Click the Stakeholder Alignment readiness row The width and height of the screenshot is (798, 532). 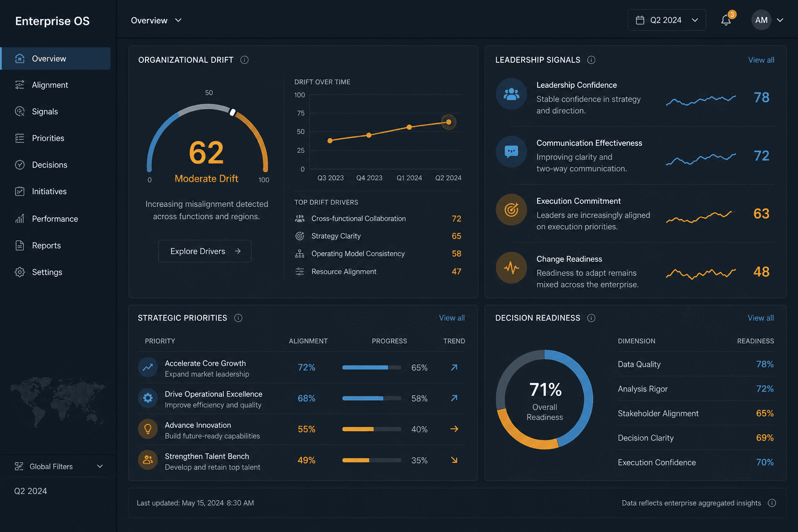click(x=696, y=414)
